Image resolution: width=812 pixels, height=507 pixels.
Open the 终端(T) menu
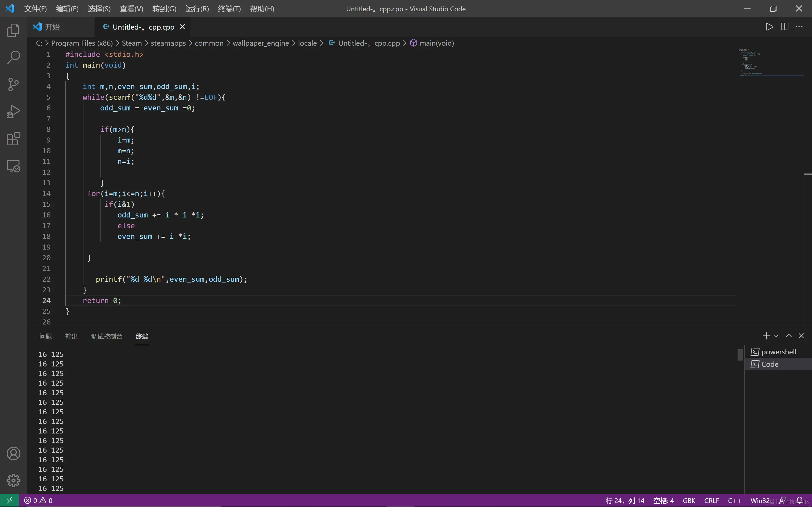pos(229,9)
